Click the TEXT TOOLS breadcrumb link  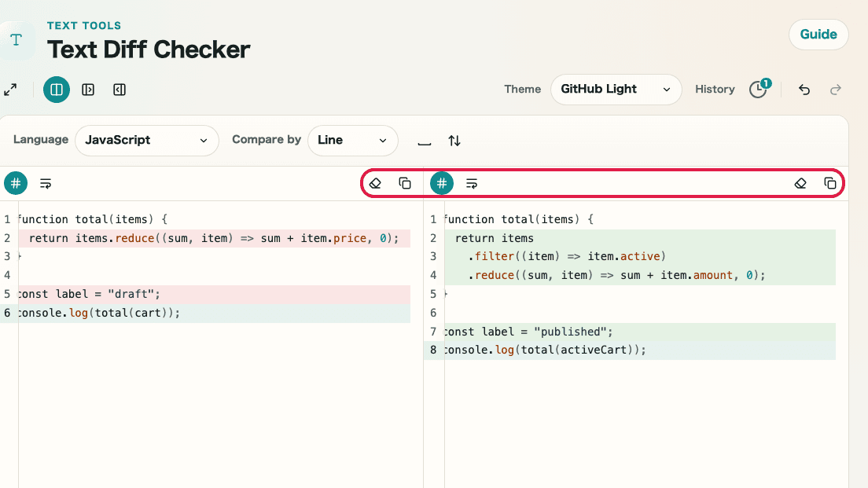coord(84,25)
